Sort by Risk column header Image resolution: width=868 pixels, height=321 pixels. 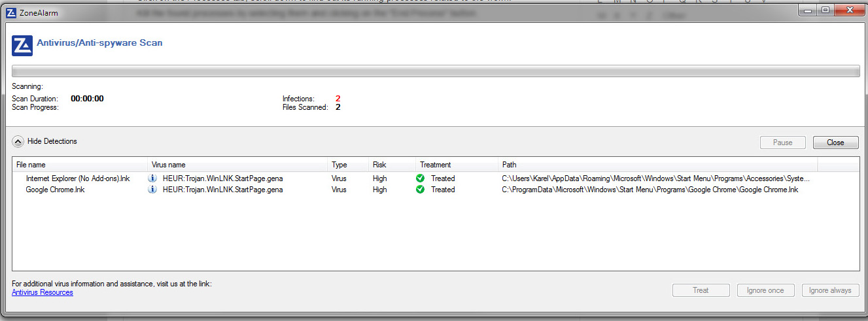click(392, 165)
